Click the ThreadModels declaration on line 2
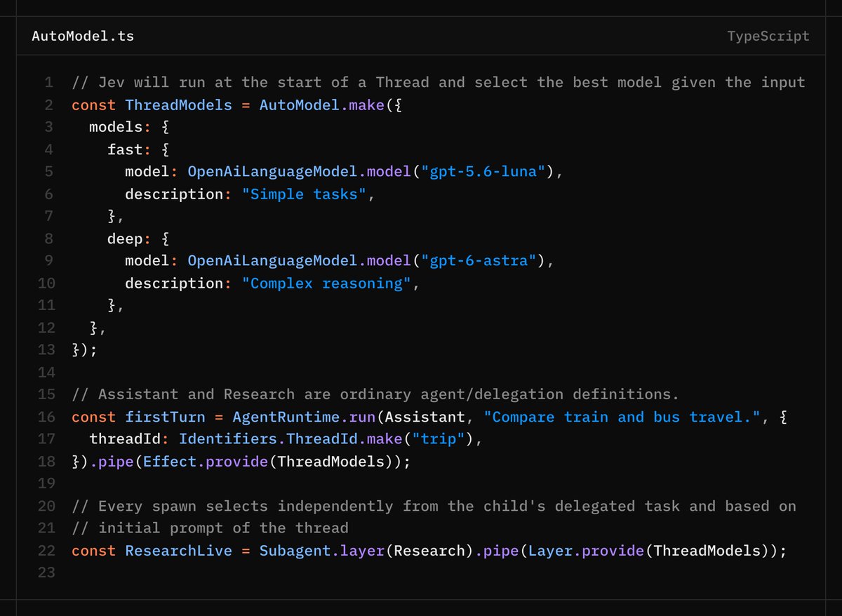 [179, 105]
